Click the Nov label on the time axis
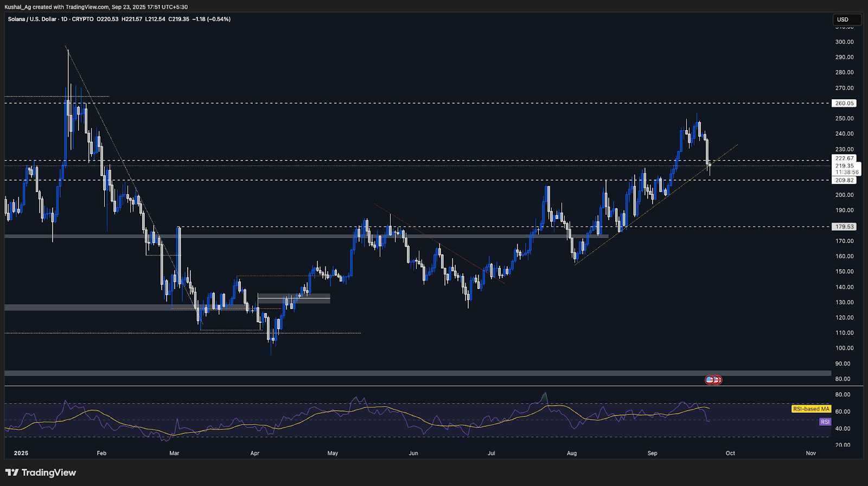This screenshot has height=486, width=868. [x=810, y=453]
